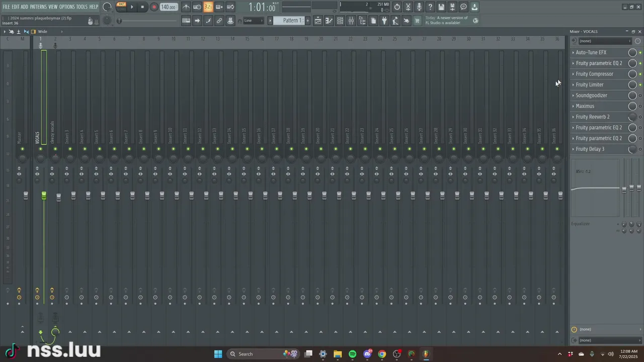Toggle the 3-2-1 recording countdown
Viewport: 644px width, 362px height.
(208, 7)
